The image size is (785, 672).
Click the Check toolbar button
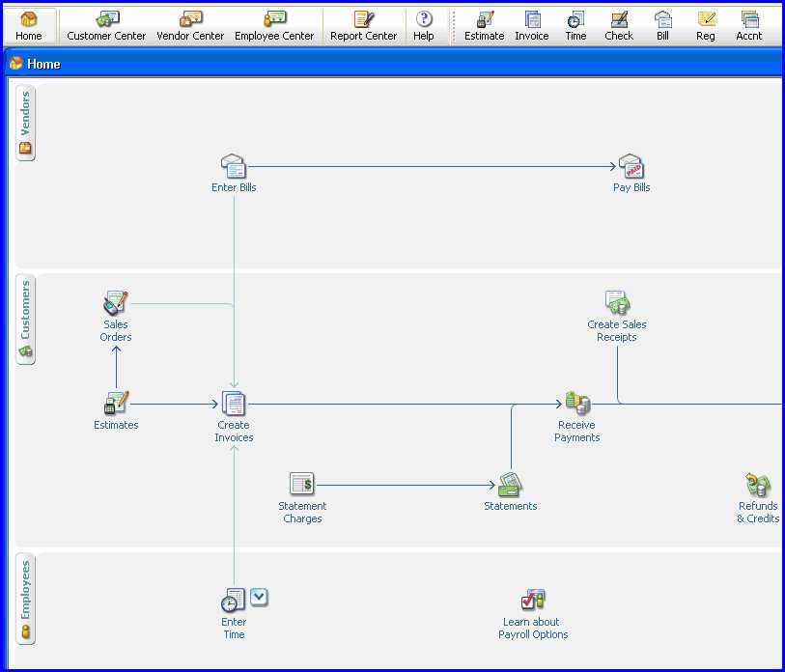(x=619, y=26)
